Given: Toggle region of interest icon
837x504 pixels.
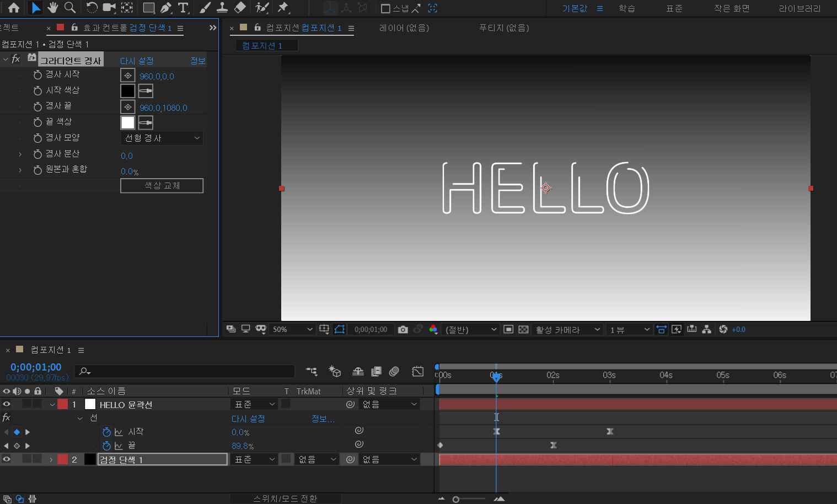Looking at the screenshot, I should (x=508, y=329).
